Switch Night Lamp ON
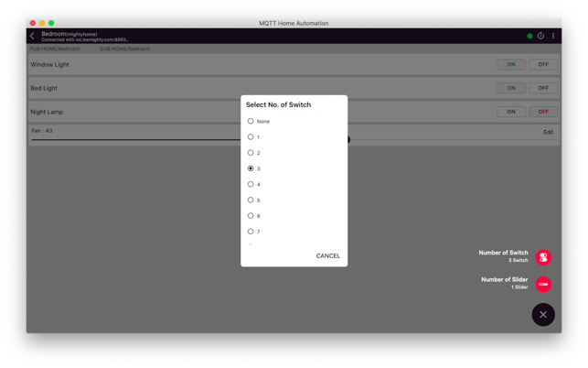The width and height of the screenshot is (588, 368). coord(511,112)
